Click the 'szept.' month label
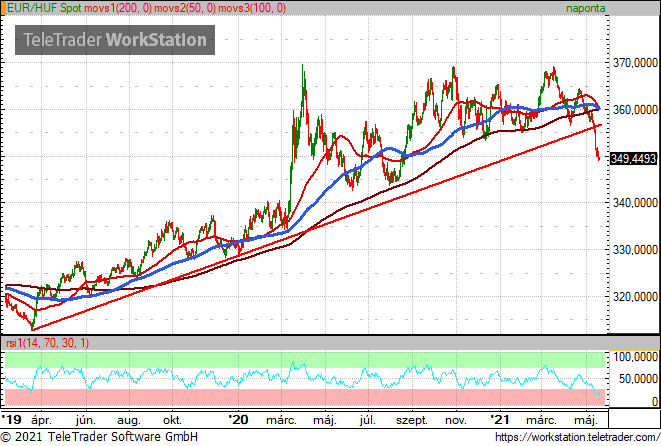This screenshot has height=446, width=661. point(412,421)
